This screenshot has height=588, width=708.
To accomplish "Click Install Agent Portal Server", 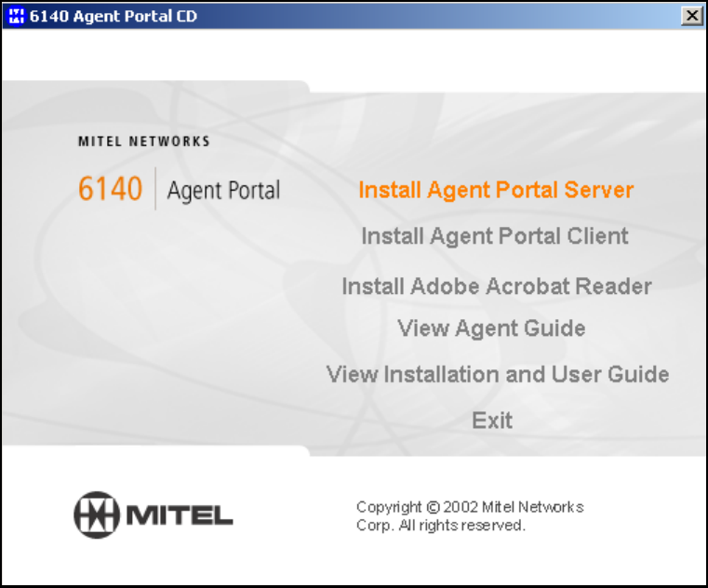I will click(x=496, y=190).
